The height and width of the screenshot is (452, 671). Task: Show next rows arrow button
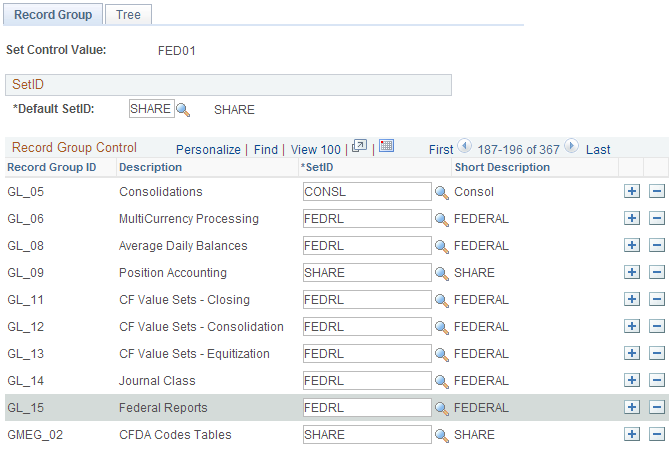(571, 146)
